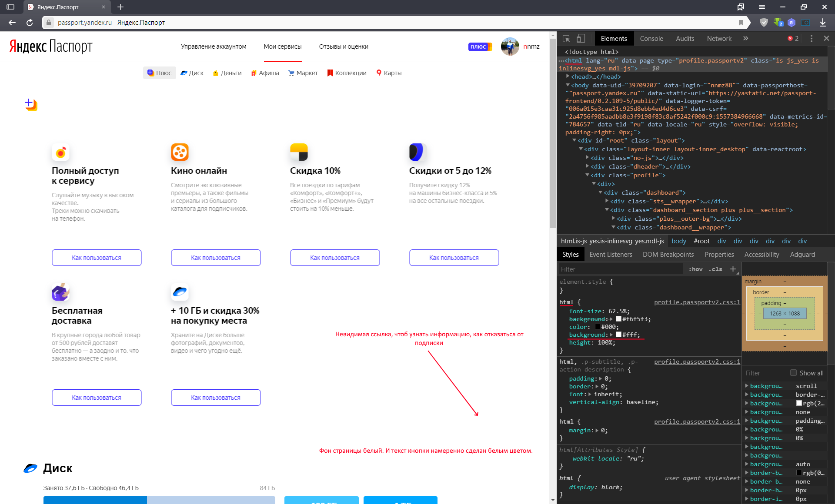Toggle the device toolbar icon in DevTools
Image resolution: width=835 pixels, height=504 pixels.
pyautogui.click(x=581, y=39)
